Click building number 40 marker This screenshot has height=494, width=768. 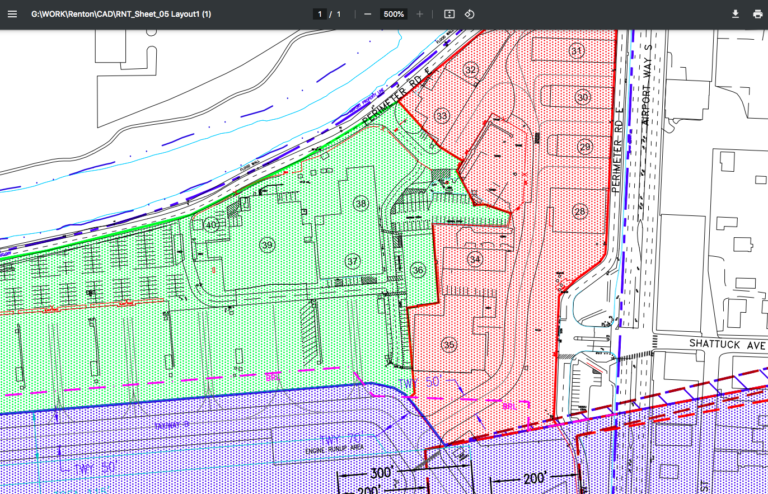(211, 225)
